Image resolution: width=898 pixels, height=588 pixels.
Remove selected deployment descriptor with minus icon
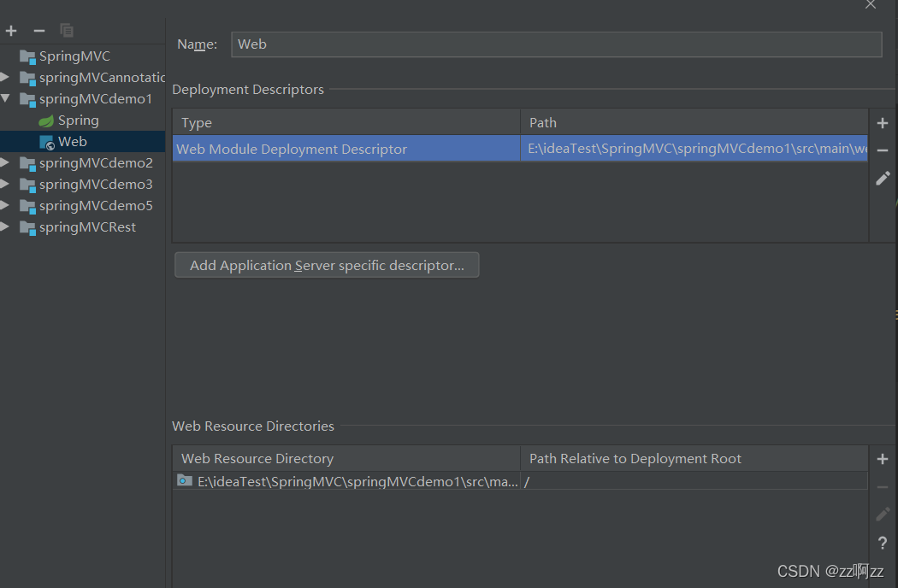click(x=882, y=150)
